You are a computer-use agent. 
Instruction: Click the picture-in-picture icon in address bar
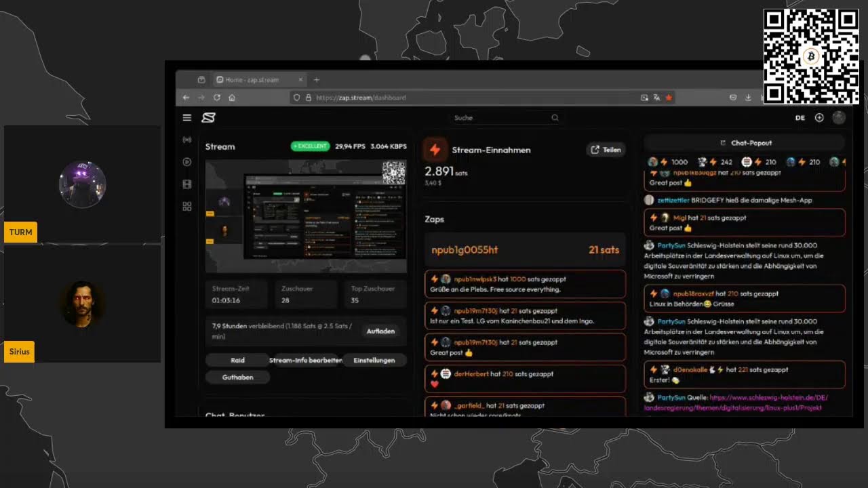pyautogui.click(x=644, y=98)
